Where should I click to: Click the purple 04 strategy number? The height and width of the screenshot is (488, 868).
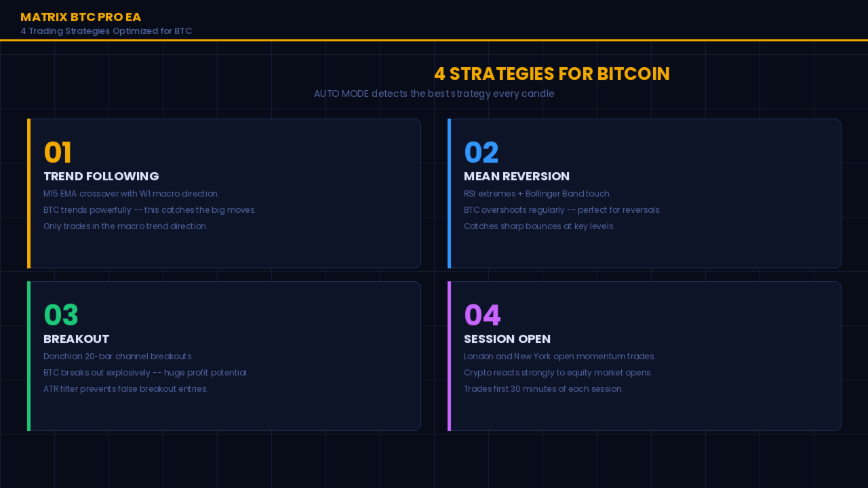pos(482,315)
